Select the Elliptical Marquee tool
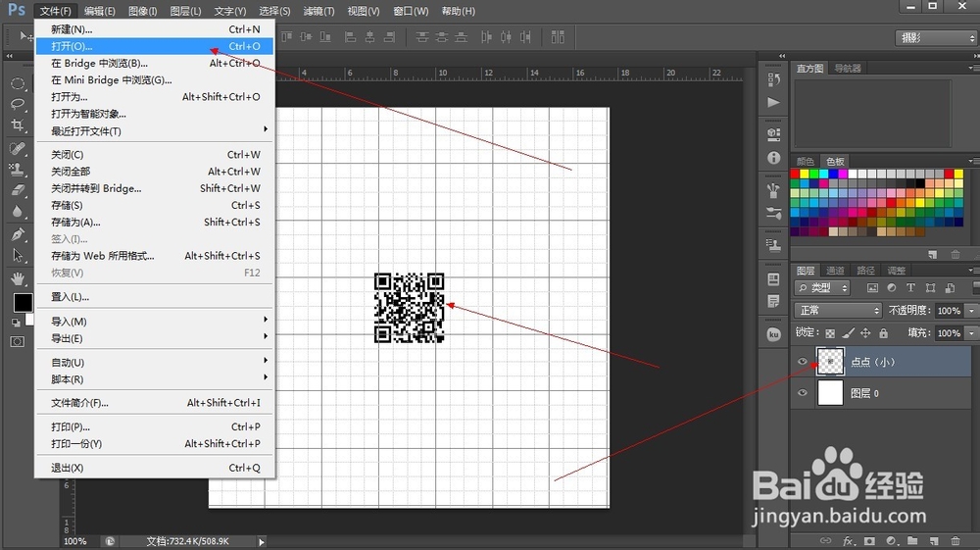The width and height of the screenshot is (980, 550). [x=18, y=83]
